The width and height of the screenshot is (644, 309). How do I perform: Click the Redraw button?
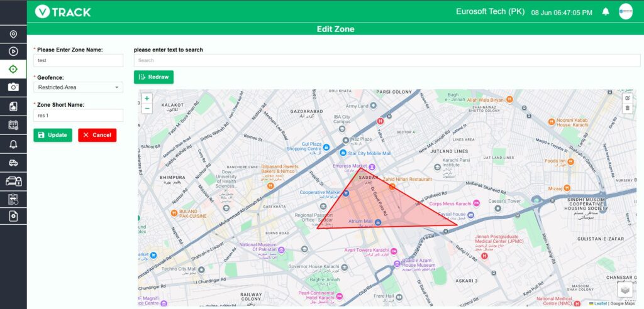153,77
